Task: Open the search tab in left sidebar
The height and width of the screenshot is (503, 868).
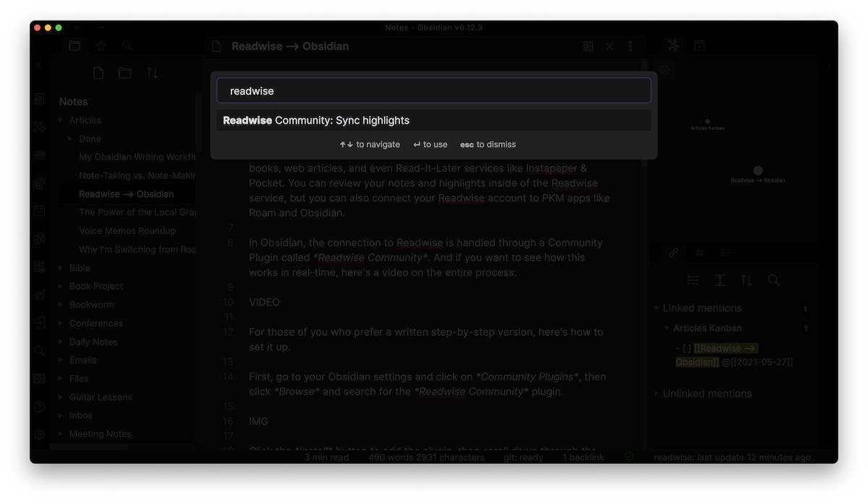Action: coord(127,46)
